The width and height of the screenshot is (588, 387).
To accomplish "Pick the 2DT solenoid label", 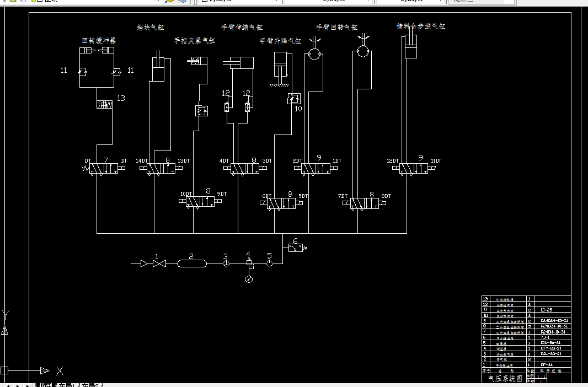I will click(297, 161).
